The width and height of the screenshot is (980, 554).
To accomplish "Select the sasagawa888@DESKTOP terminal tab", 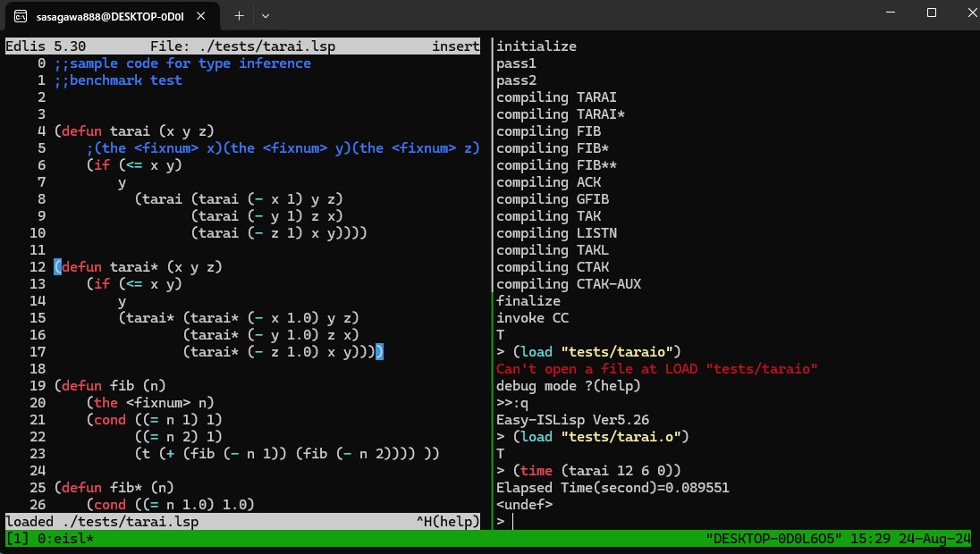I will [x=113, y=16].
